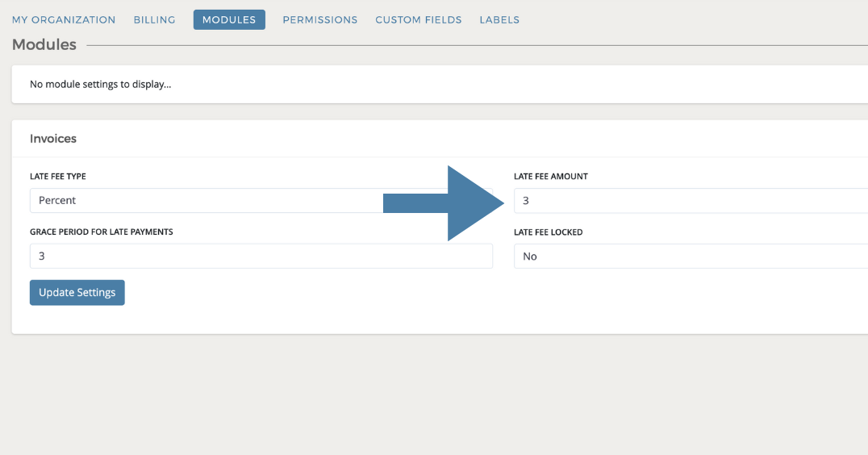Click the 'No module settings to display' message
Screen dimensions: 868x455
[101, 84]
